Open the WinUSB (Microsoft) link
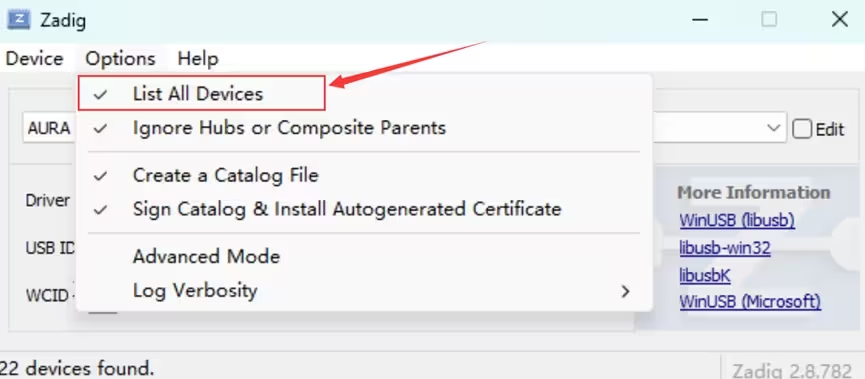The image size is (865, 379). 750,302
